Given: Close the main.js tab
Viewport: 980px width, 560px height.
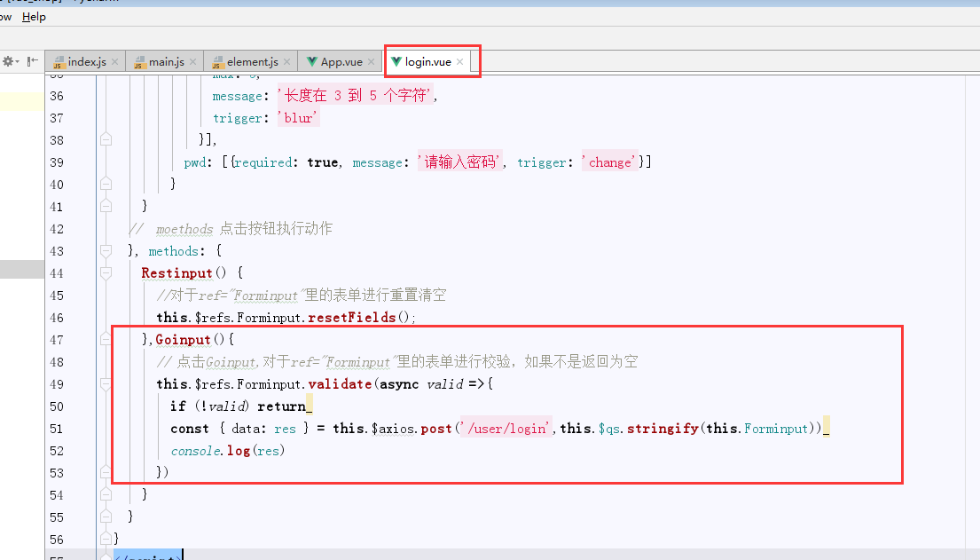Looking at the screenshot, I should (192, 62).
